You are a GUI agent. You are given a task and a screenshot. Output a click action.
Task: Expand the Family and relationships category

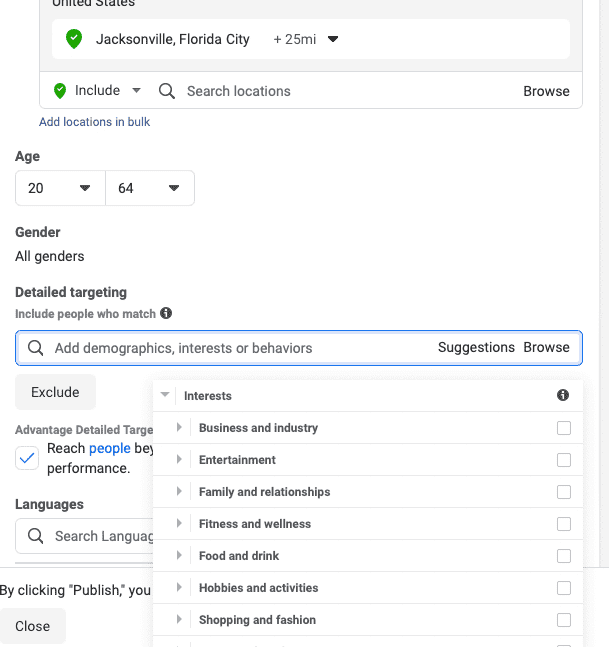[x=179, y=491]
